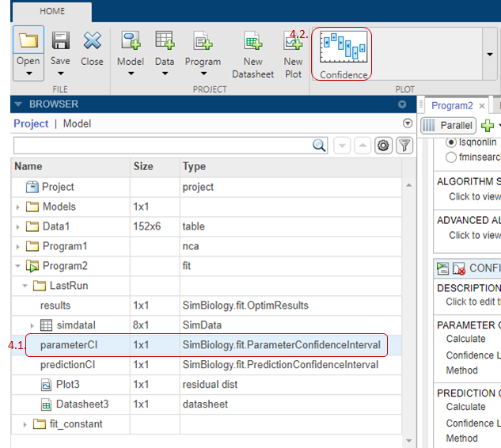This screenshot has height=448, width=501.
Task: Click the browser filter funnel icon
Action: (x=404, y=145)
